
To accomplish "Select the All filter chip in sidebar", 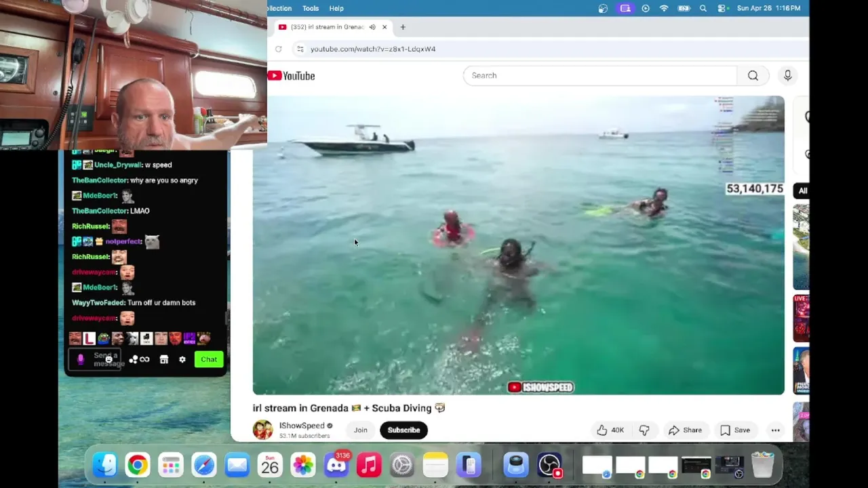I will coord(802,190).
